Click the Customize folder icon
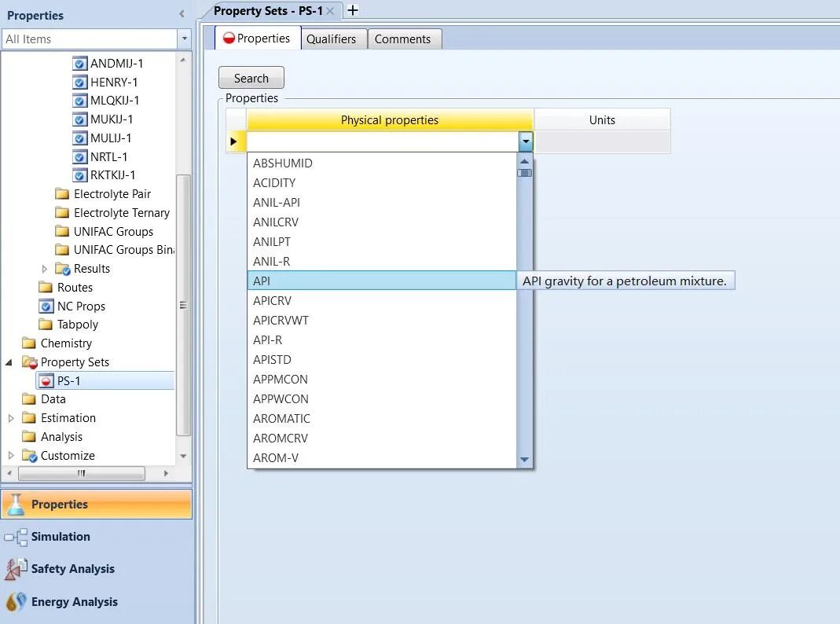The width and height of the screenshot is (840, 624). click(x=29, y=456)
